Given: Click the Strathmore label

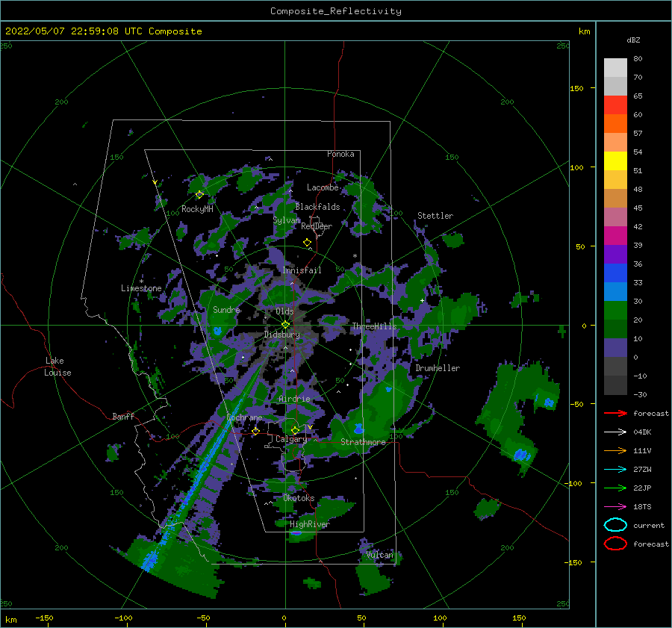Looking at the screenshot, I should tap(363, 442).
